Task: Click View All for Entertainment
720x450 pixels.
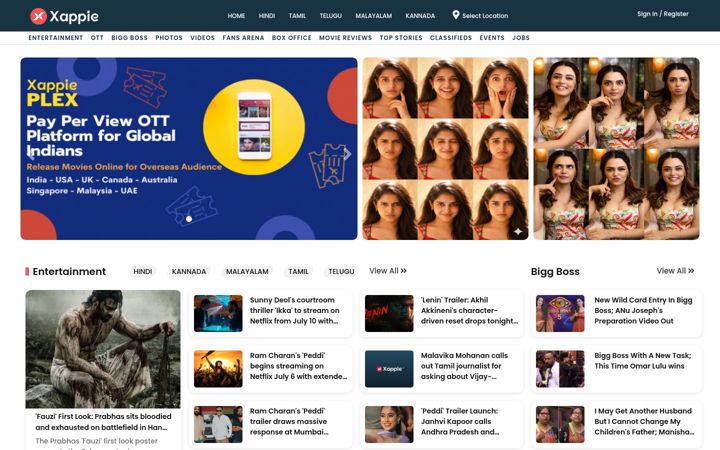Action: click(x=388, y=271)
